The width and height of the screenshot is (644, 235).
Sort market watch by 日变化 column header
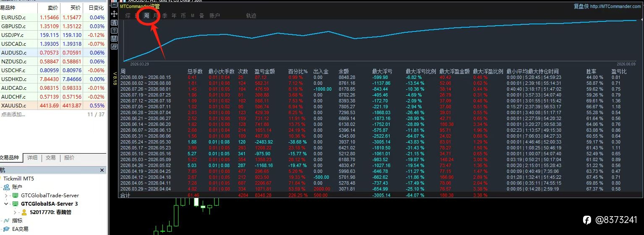pyautogui.click(x=96, y=8)
